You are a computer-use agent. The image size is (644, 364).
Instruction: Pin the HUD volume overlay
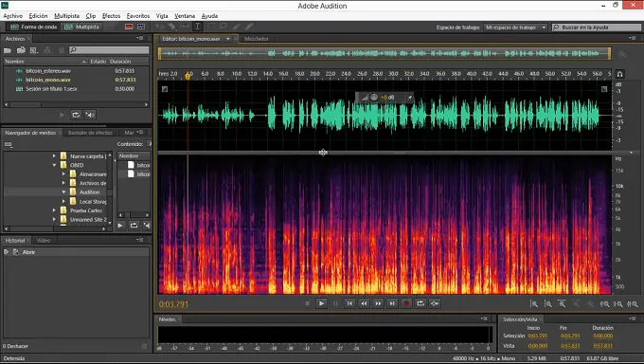(409, 98)
